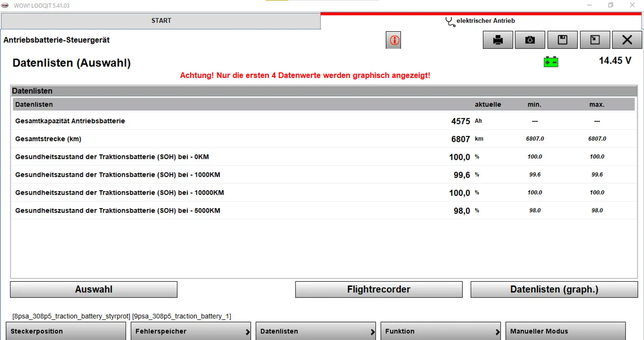
Task: Open the red info icon
Action: point(393,40)
